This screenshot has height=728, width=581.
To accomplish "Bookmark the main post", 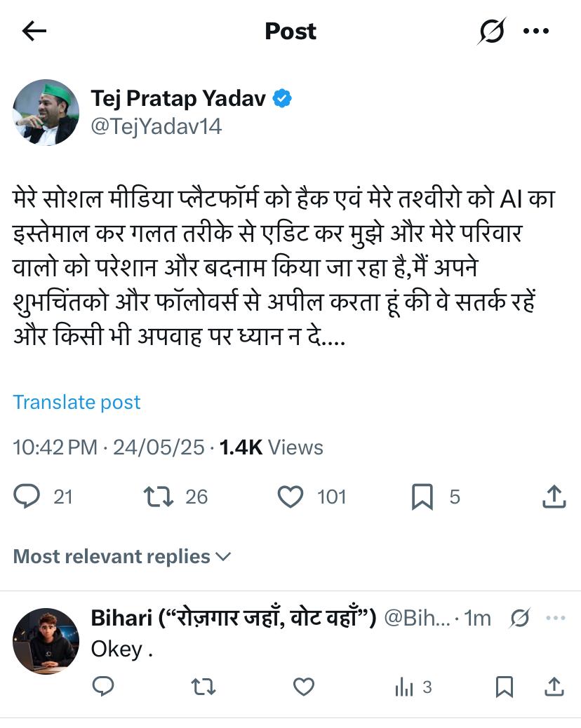I will coord(422,497).
